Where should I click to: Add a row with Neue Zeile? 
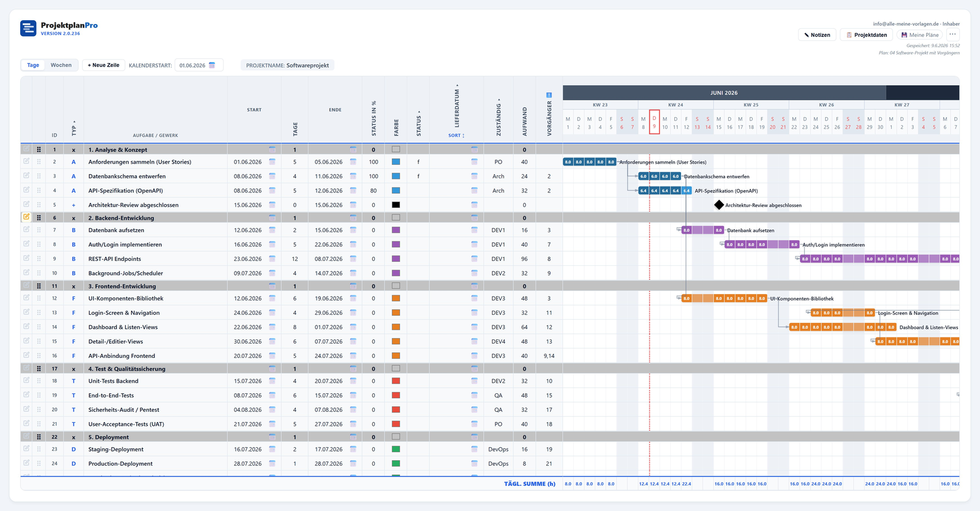point(104,65)
